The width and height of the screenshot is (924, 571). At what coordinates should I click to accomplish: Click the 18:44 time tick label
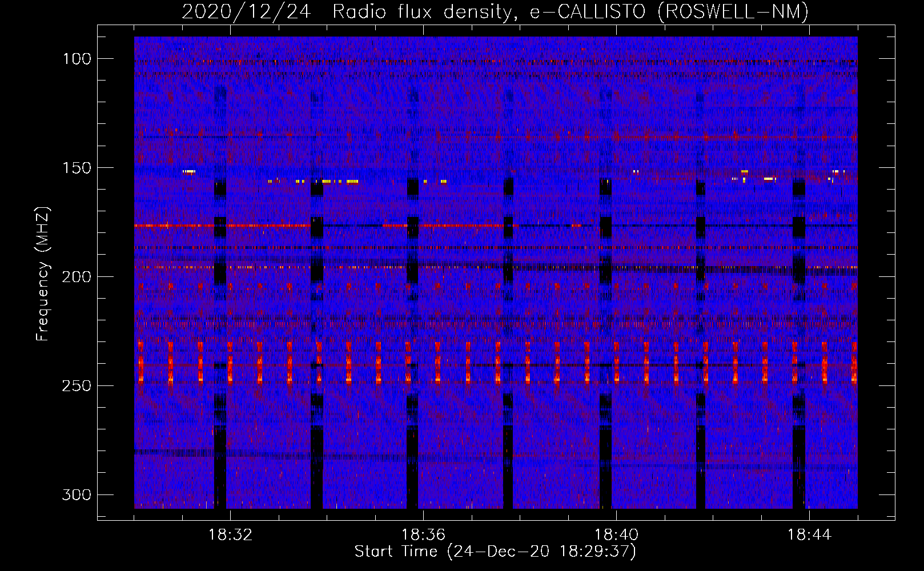[x=810, y=535]
